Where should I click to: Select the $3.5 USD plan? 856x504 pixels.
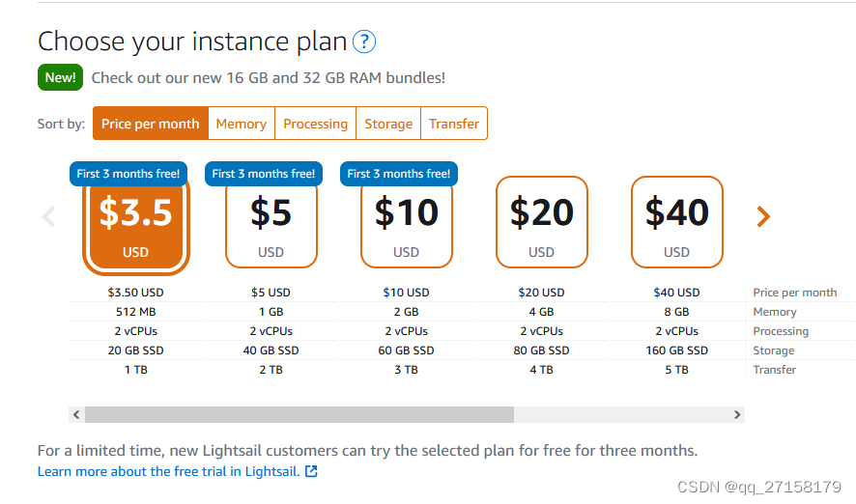point(136,224)
